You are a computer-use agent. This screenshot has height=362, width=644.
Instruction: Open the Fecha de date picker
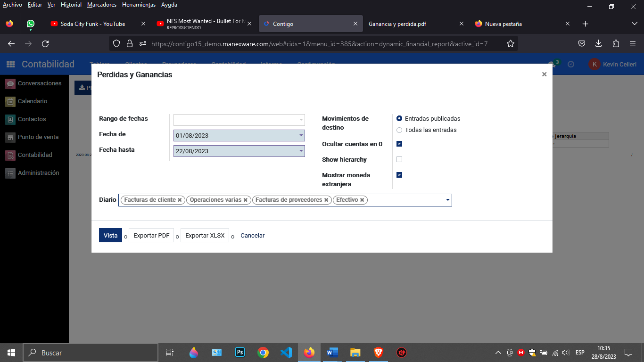239,135
